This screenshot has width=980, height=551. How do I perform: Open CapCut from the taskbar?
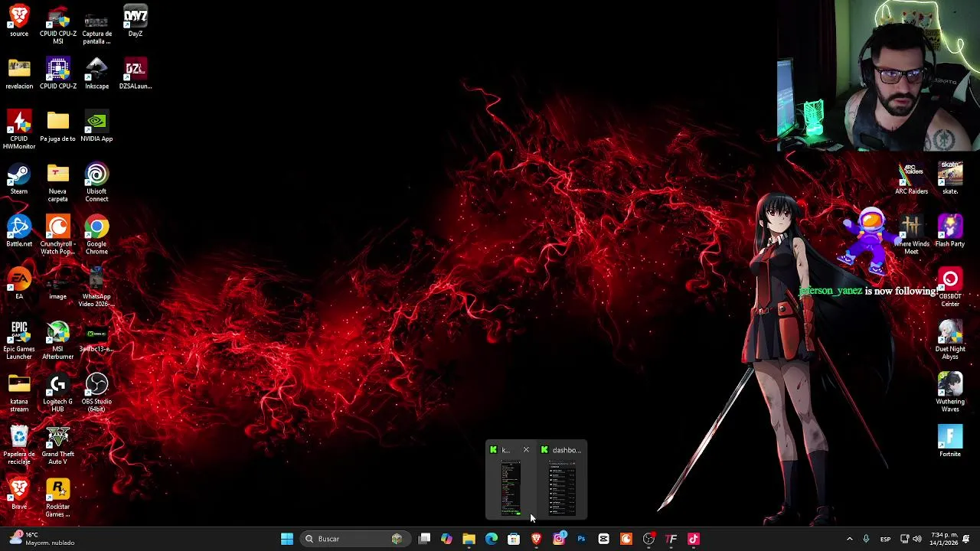click(603, 539)
